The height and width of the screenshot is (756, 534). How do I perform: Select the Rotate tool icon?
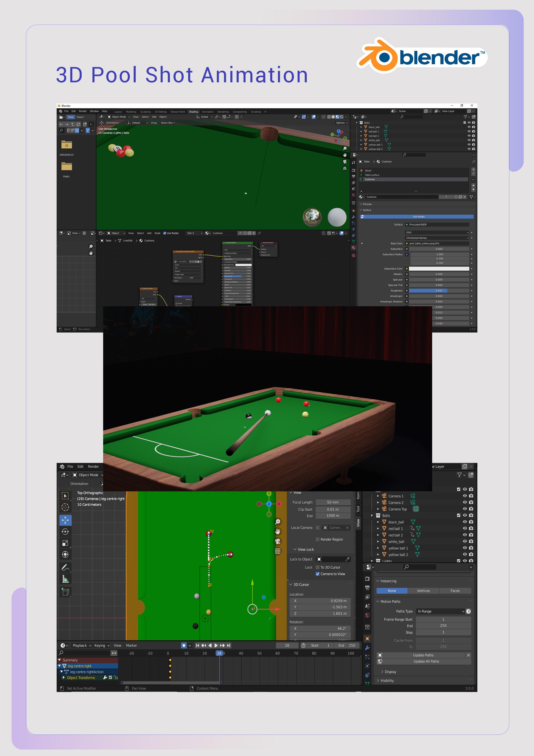65,531
